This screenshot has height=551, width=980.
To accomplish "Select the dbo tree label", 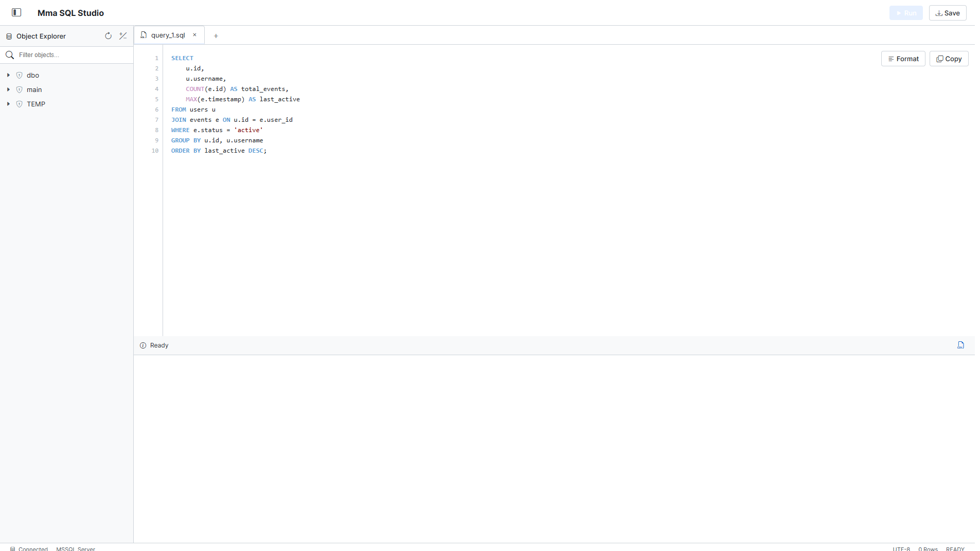I will coord(33,75).
